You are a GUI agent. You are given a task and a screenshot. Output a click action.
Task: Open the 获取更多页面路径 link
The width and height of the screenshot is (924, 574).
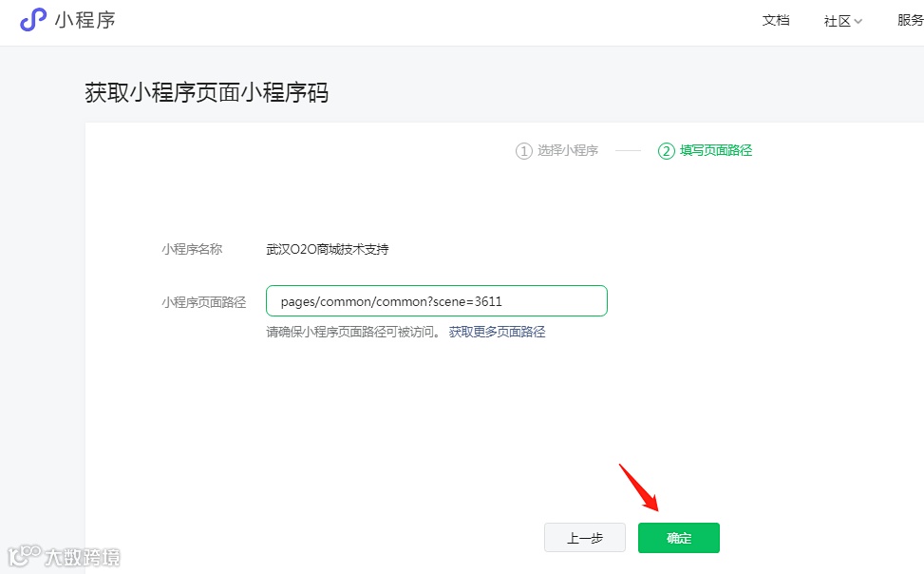tap(499, 333)
